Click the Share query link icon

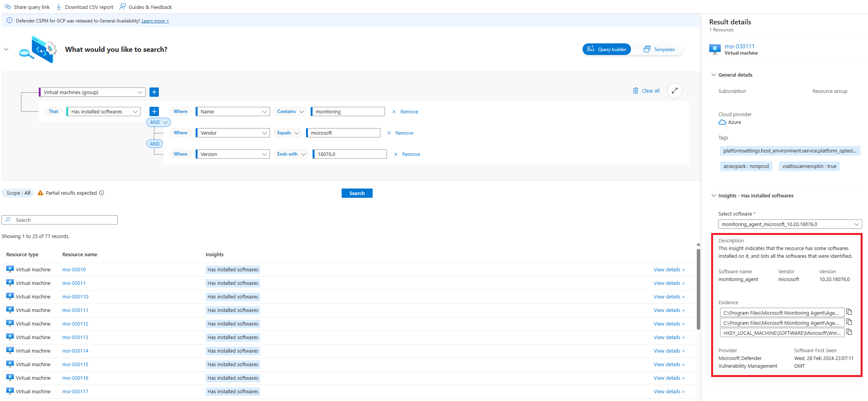(x=7, y=7)
